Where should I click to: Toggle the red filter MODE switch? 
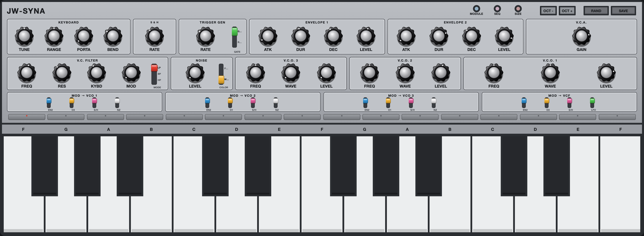point(154,74)
